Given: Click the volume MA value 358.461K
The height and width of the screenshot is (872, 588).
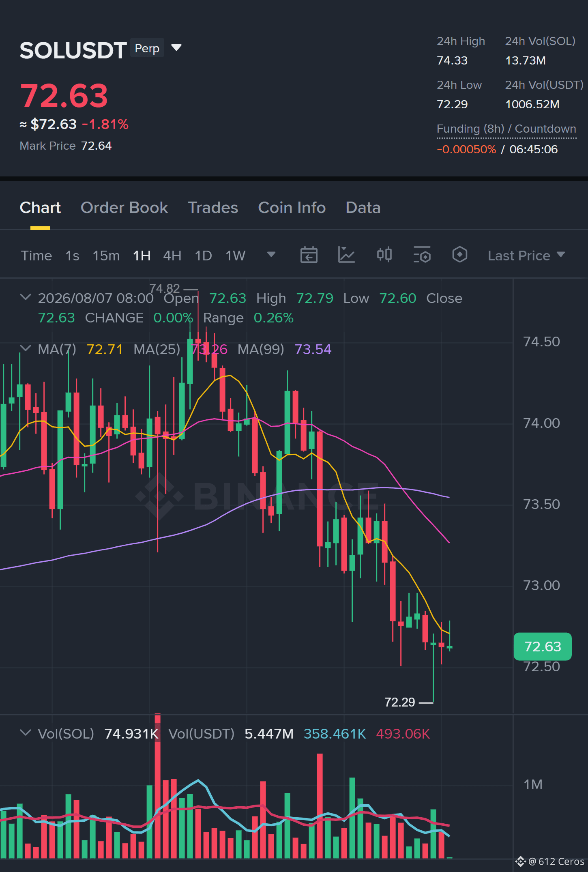Looking at the screenshot, I should 335,734.
